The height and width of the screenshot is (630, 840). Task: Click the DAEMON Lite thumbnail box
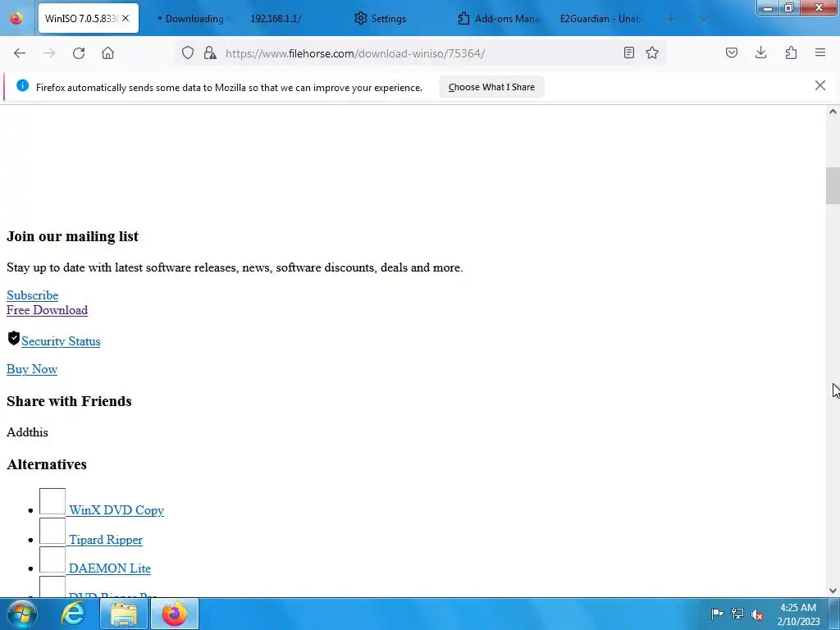point(52,559)
